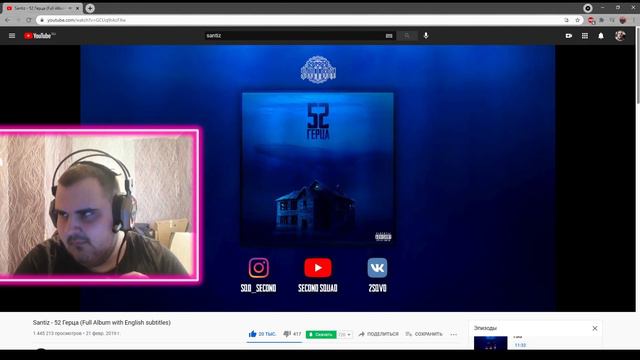
Task: Click the magnifier search button
Action: pyautogui.click(x=407, y=36)
